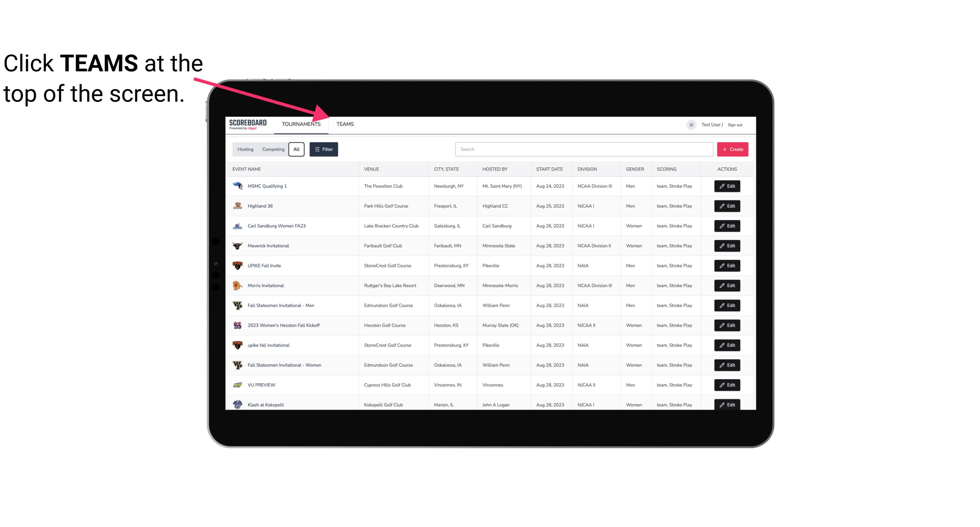The height and width of the screenshot is (527, 980).
Task: Toggle the All filter tab
Action: [297, 149]
